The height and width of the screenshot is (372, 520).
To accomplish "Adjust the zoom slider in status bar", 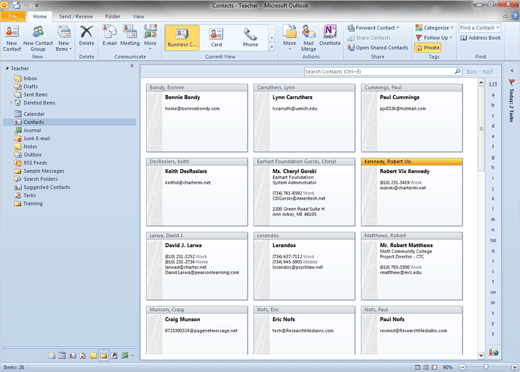I will click(x=486, y=367).
